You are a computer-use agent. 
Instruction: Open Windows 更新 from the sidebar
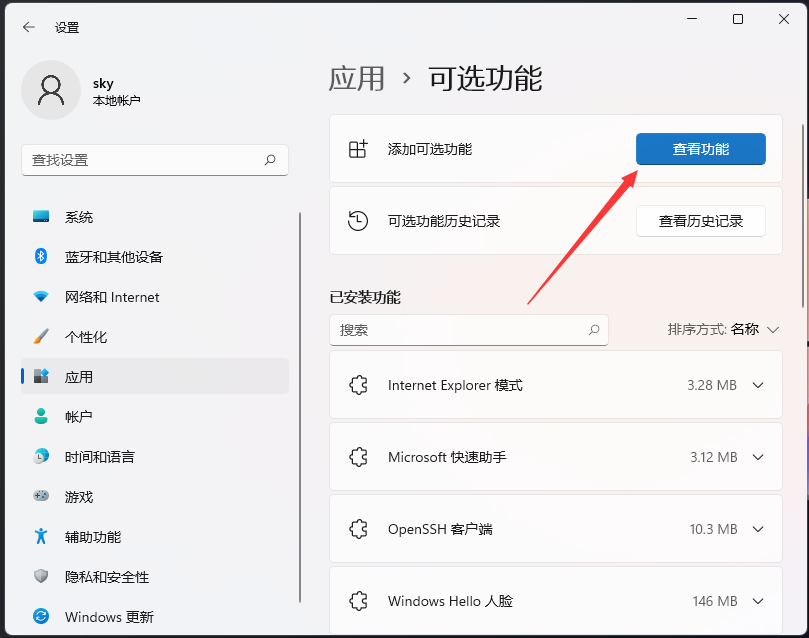(x=40, y=617)
